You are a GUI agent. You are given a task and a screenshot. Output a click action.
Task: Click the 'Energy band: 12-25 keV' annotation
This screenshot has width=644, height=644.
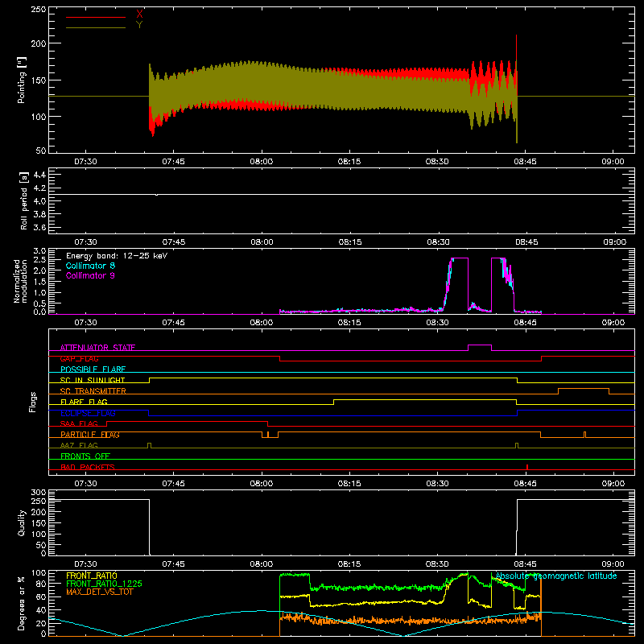click(x=116, y=256)
